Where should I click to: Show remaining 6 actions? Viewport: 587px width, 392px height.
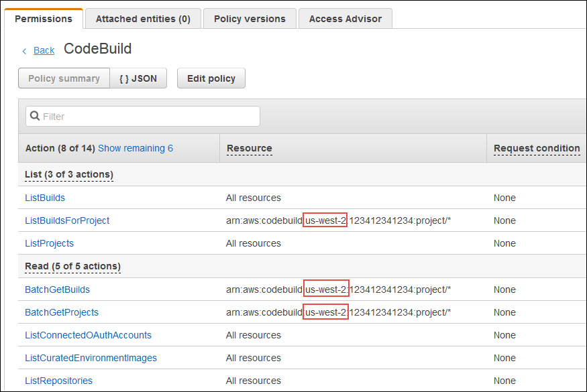pyautogui.click(x=135, y=147)
